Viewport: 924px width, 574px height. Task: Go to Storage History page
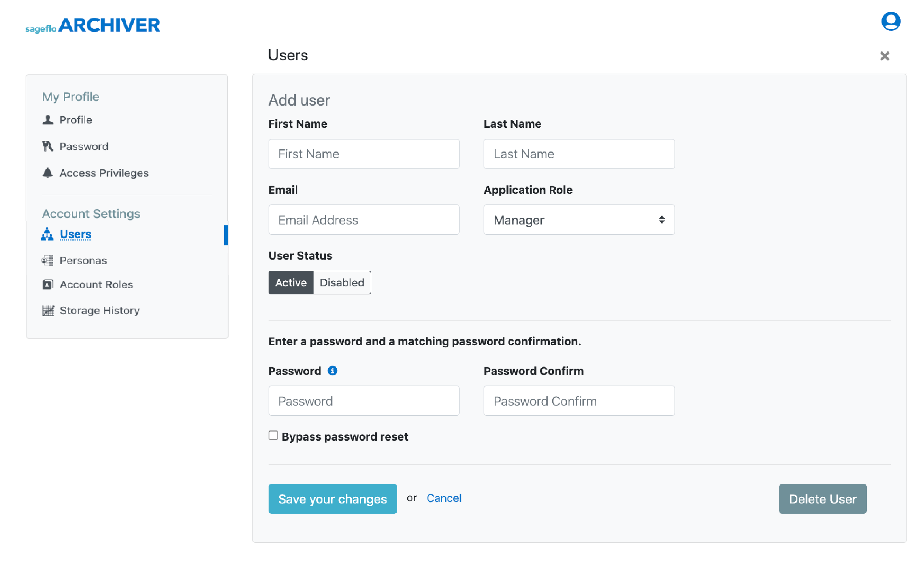click(x=100, y=311)
